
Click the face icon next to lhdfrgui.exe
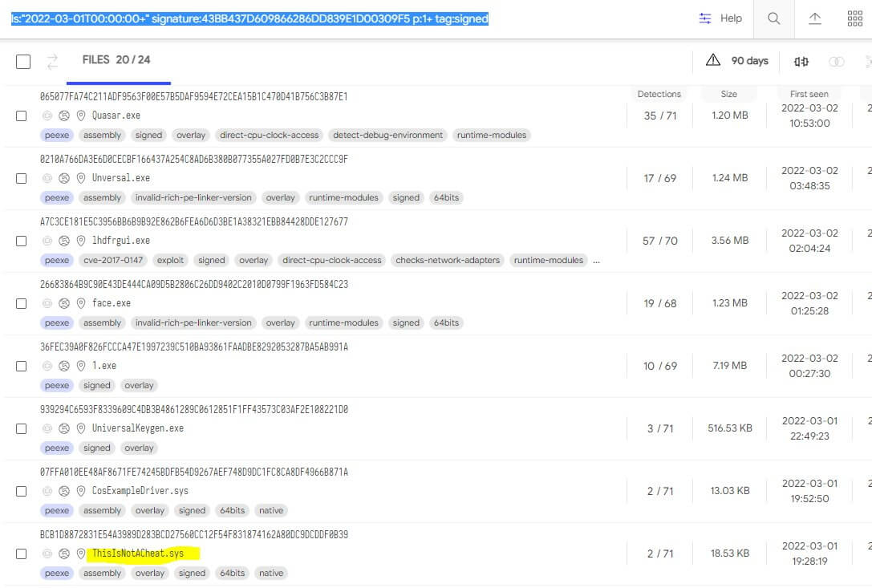[x=64, y=241]
